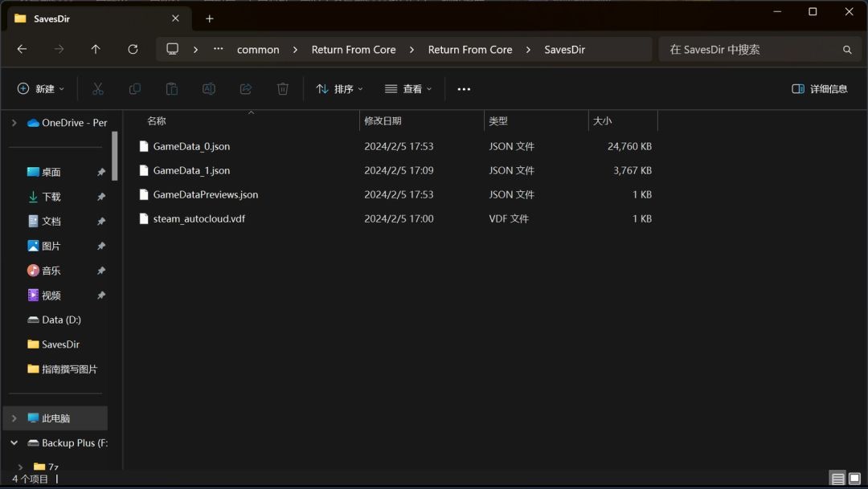The image size is (868, 489).
Task: Open GameData_0.json file
Action: tap(191, 146)
